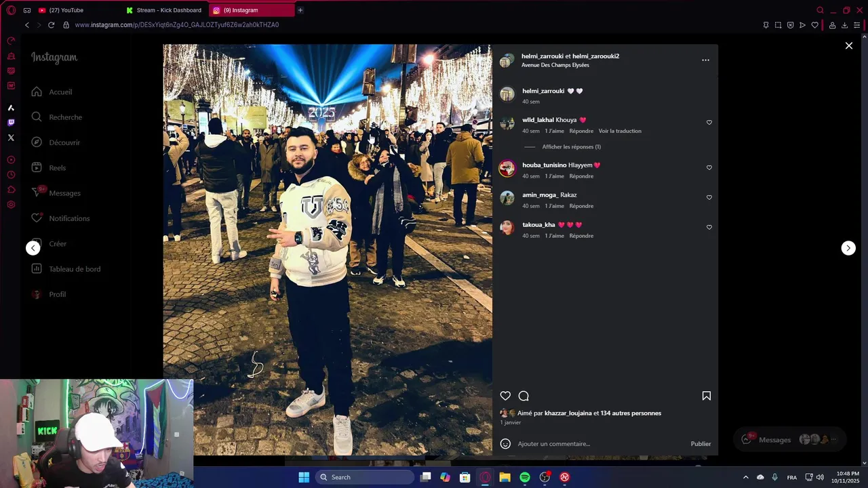The image size is (868, 488).
Task: Open the ad blocker shield icon
Action: click(x=790, y=25)
